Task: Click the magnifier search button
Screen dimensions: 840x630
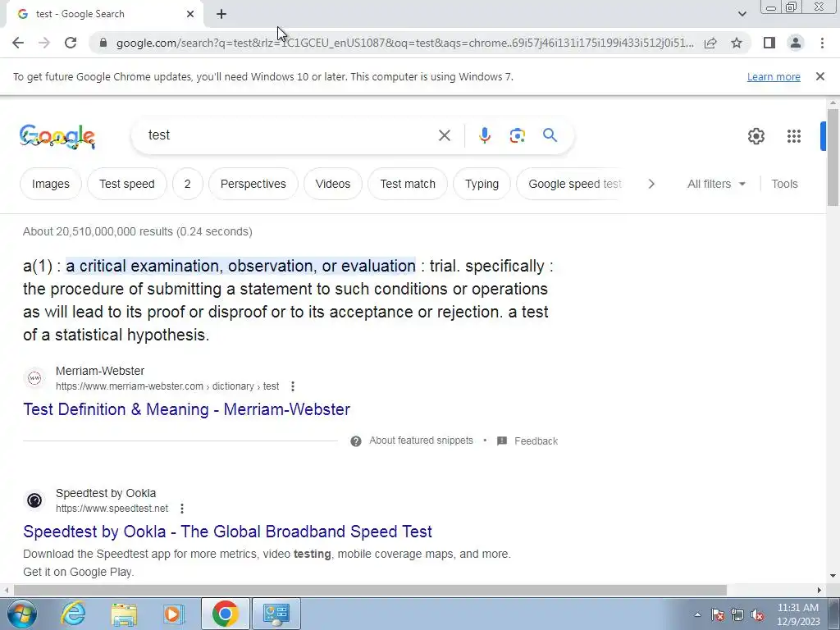Action: click(x=550, y=135)
